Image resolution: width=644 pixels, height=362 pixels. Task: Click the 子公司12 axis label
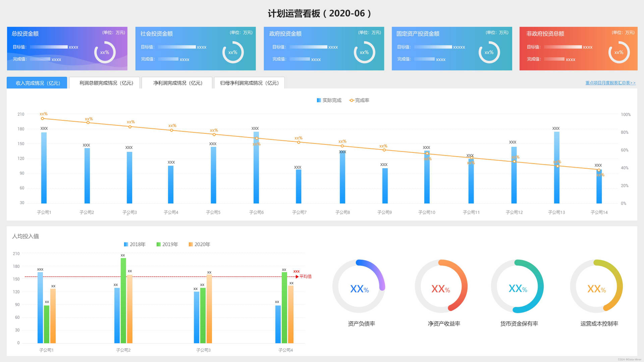coord(514,212)
